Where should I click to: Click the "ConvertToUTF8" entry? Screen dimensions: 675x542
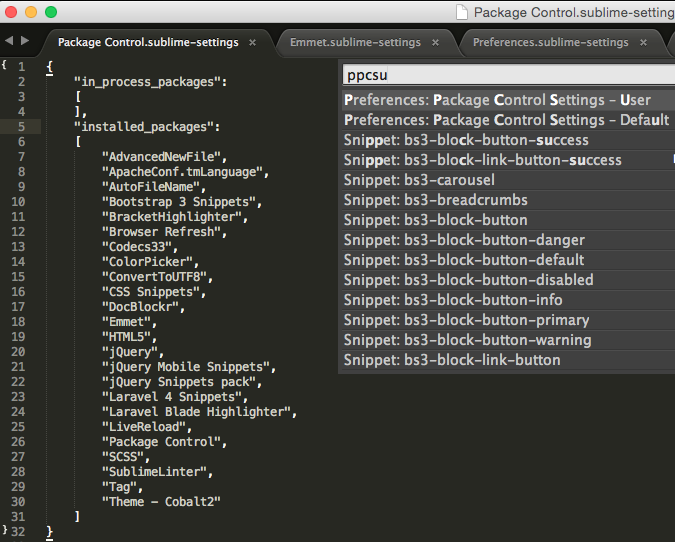158,277
